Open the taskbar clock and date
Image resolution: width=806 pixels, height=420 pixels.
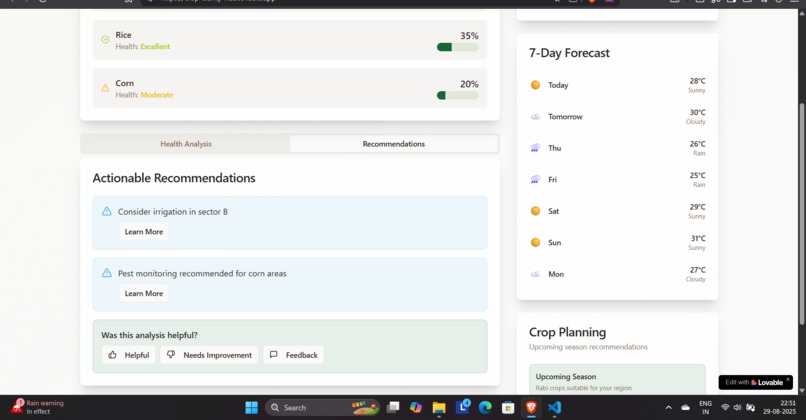[x=780, y=407]
